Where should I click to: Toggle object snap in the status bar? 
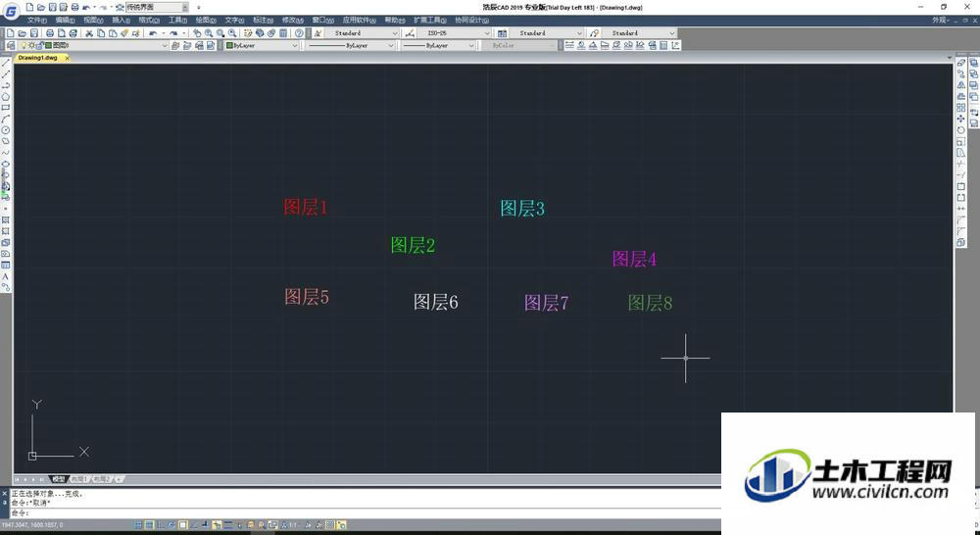point(183,525)
